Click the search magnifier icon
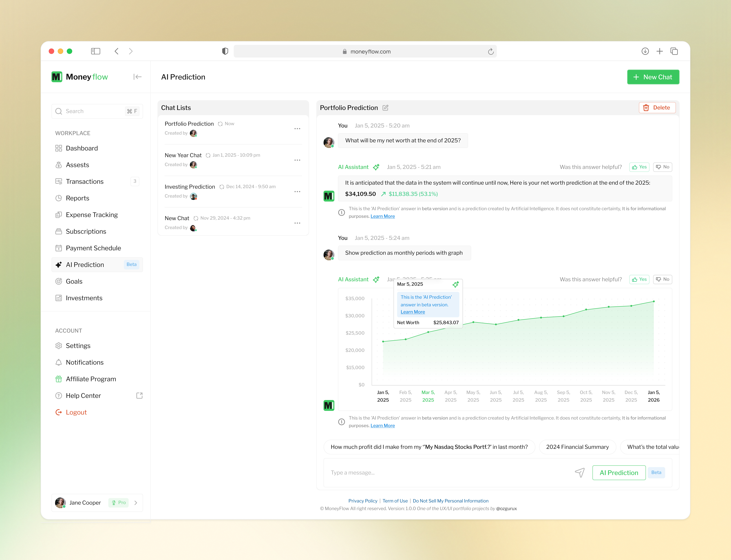The width and height of the screenshot is (731, 560). point(59,111)
